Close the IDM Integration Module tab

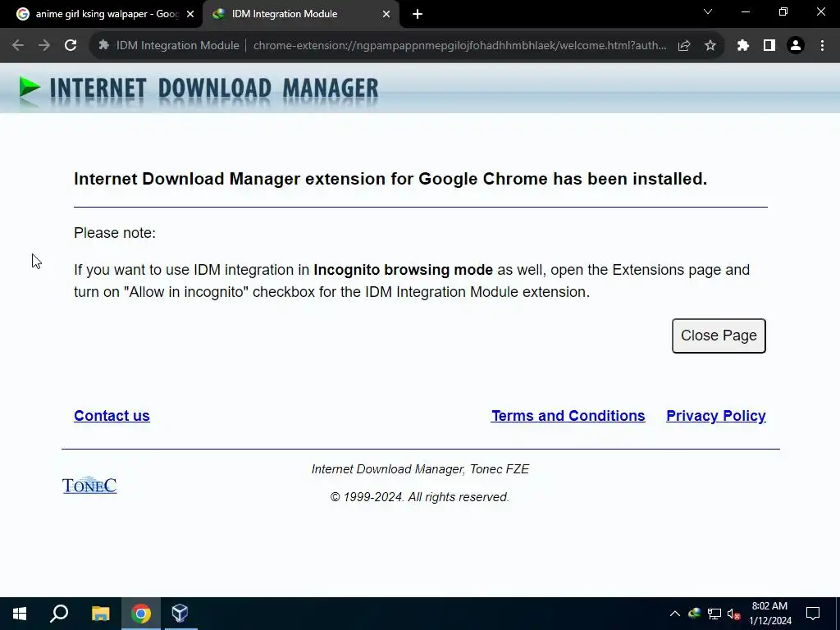tap(386, 15)
